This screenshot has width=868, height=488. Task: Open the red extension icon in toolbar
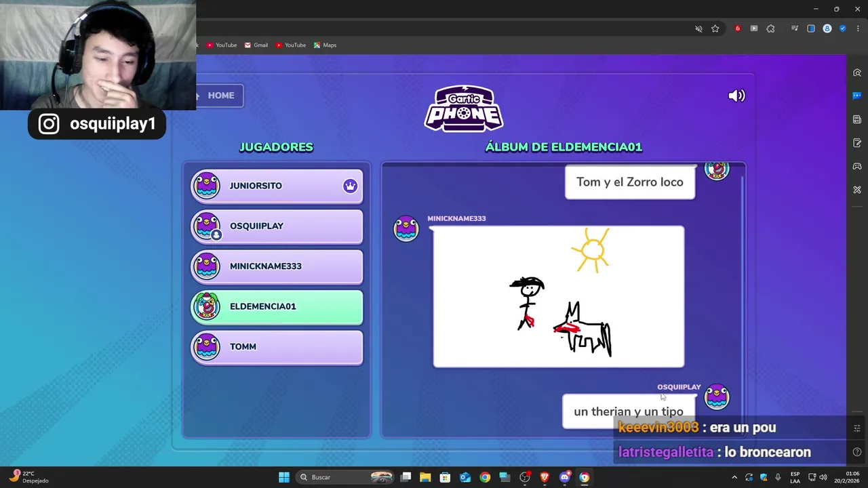coord(738,28)
